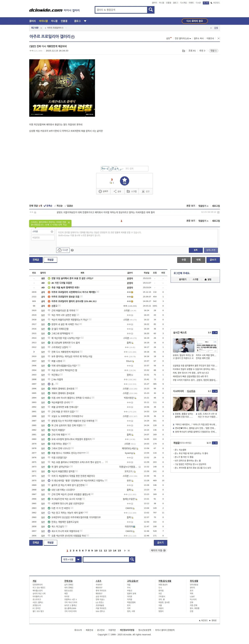Click into the comment text area
Viewport: 249px width, 644px height.
[x=137, y=238]
